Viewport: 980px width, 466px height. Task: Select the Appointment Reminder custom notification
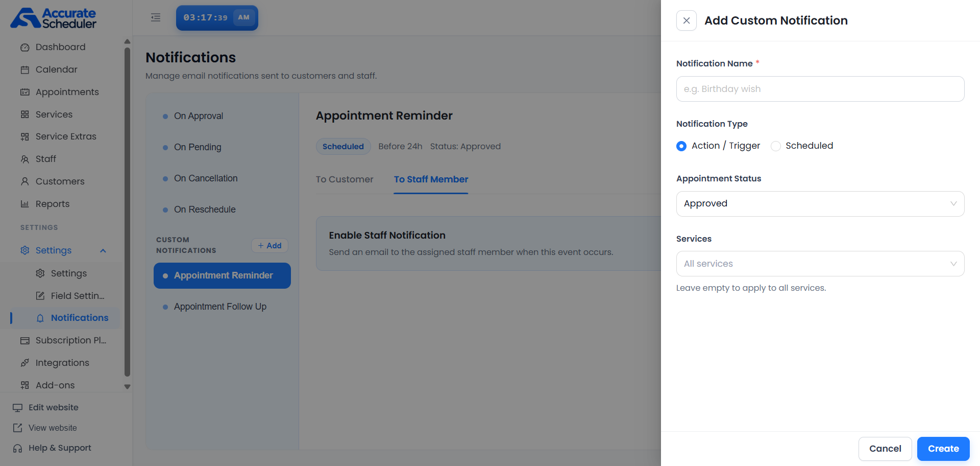coord(222,275)
